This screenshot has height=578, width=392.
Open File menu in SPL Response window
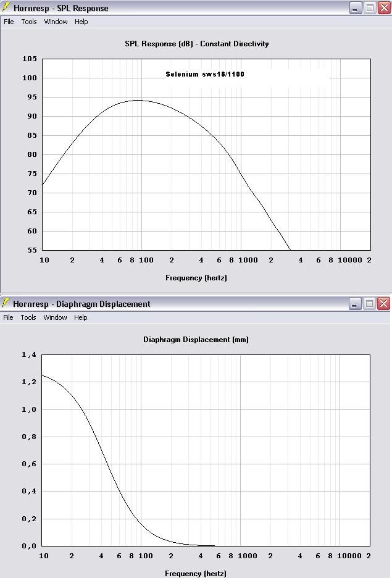pyautogui.click(x=9, y=22)
